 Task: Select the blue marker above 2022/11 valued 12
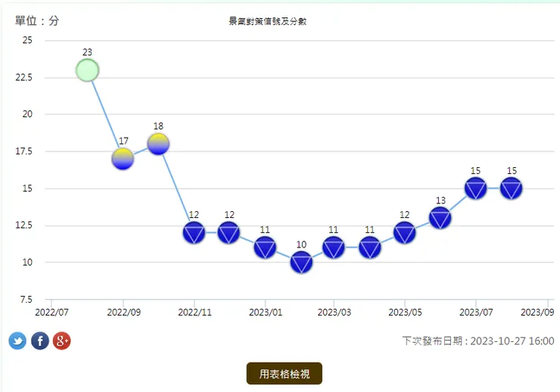pyautogui.click(x=194, y=233)
